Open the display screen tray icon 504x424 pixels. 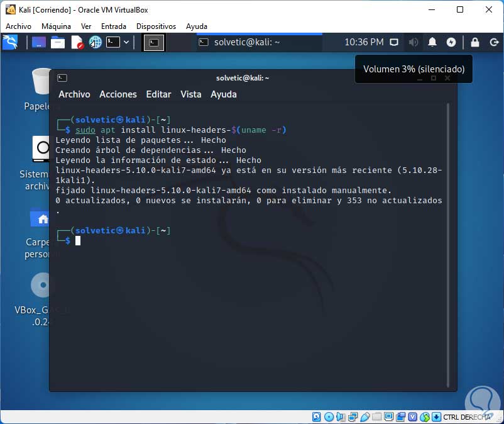pos(394,43)
